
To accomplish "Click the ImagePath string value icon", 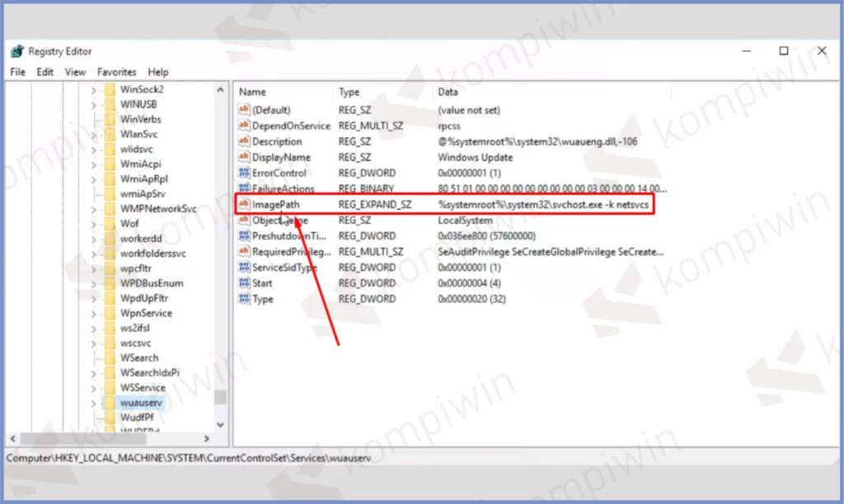I will (243, 204).
